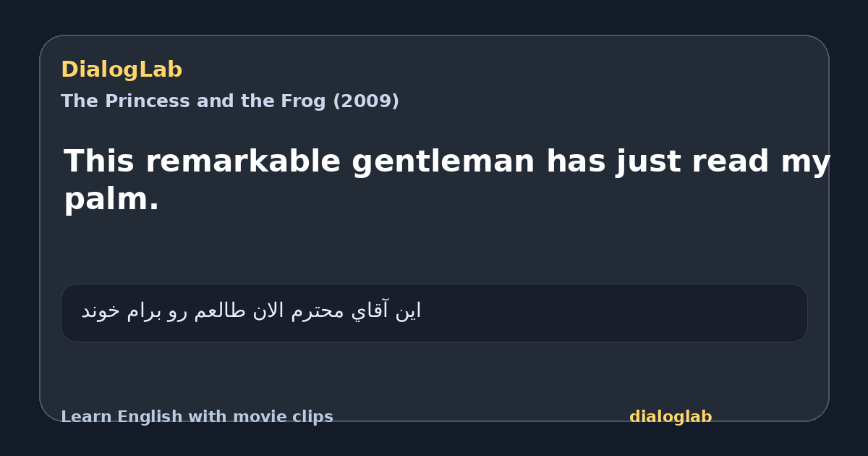Select the year (2009) in the title
This screenshot has width=868, height=456.
(365, 101)
